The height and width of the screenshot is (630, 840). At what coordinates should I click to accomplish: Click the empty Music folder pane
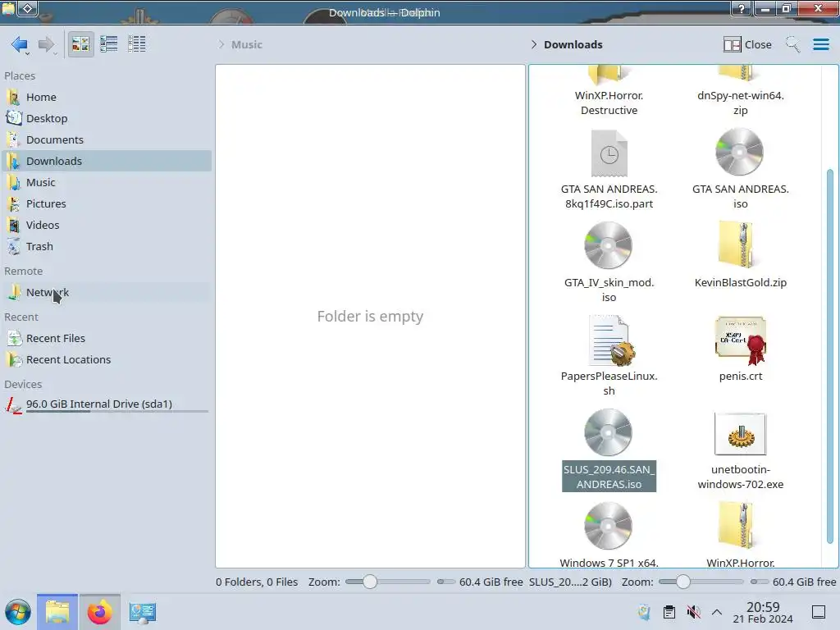point(370,316)
